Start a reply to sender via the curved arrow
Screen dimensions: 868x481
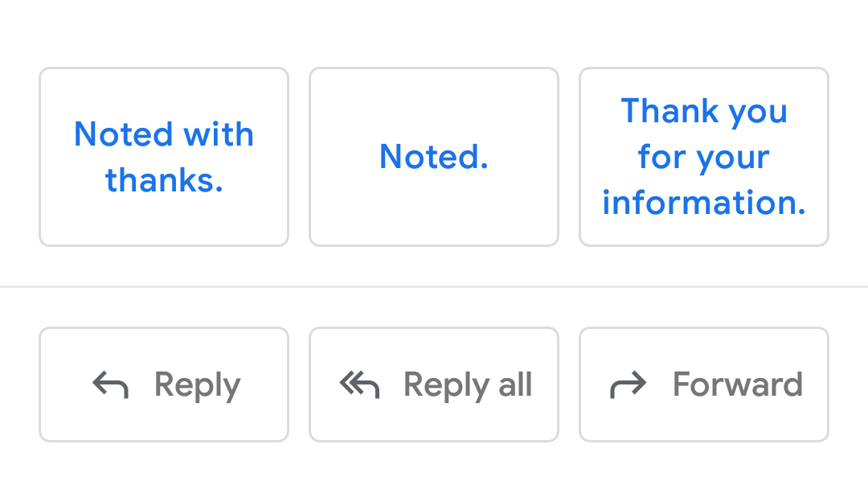110,385
